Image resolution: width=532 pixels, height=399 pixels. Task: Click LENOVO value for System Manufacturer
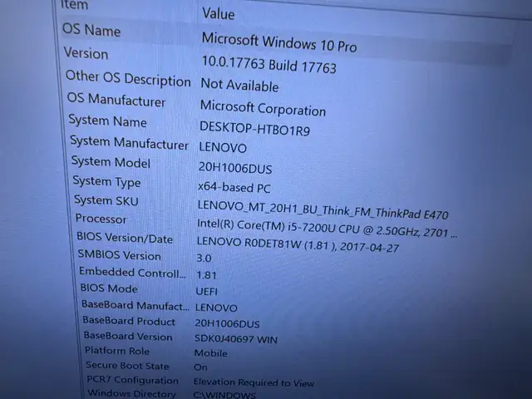pos(223,148)
